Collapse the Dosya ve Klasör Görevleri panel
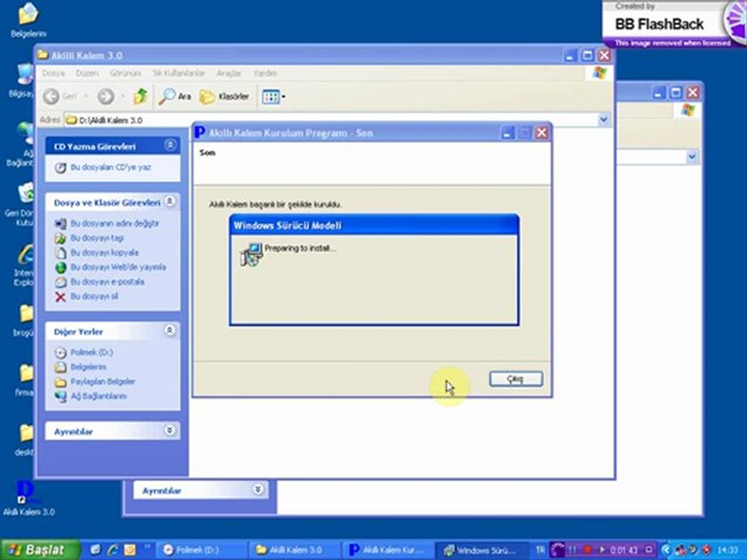747x560 pixels. click(170, 201)
